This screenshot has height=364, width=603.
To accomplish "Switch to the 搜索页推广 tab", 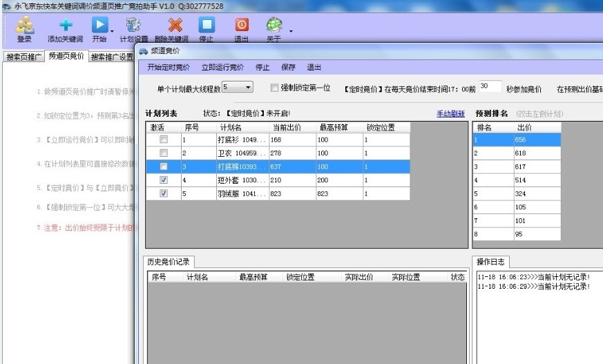I will click(x=24, y=57).
